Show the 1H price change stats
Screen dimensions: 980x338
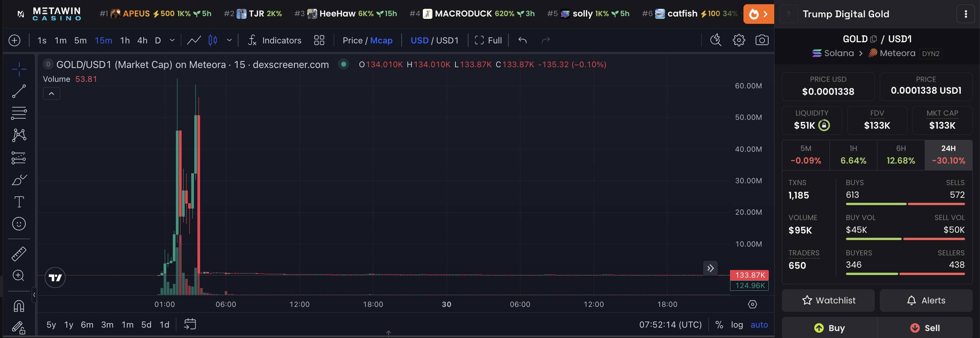coord(853,155)
